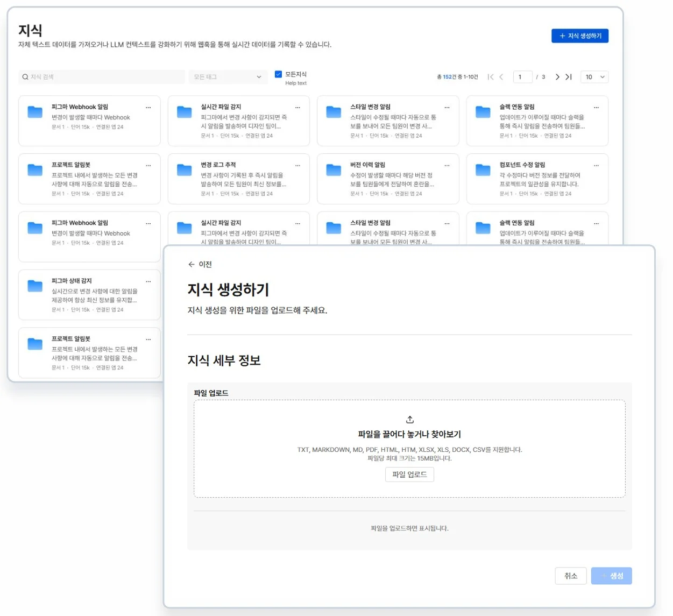Open the items-per-page dropdown showing 10
The width and height of the screenshot is (673, 616).
point(594,77)
